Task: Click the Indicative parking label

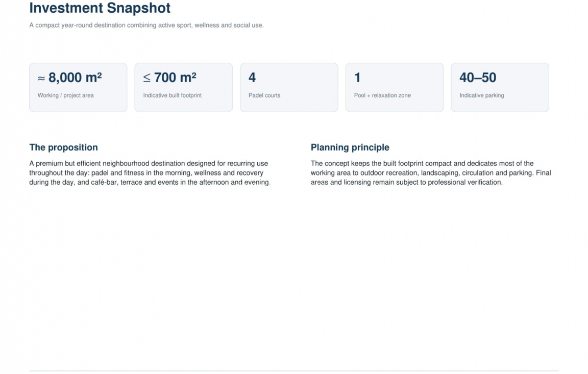Action: [481, 95]
